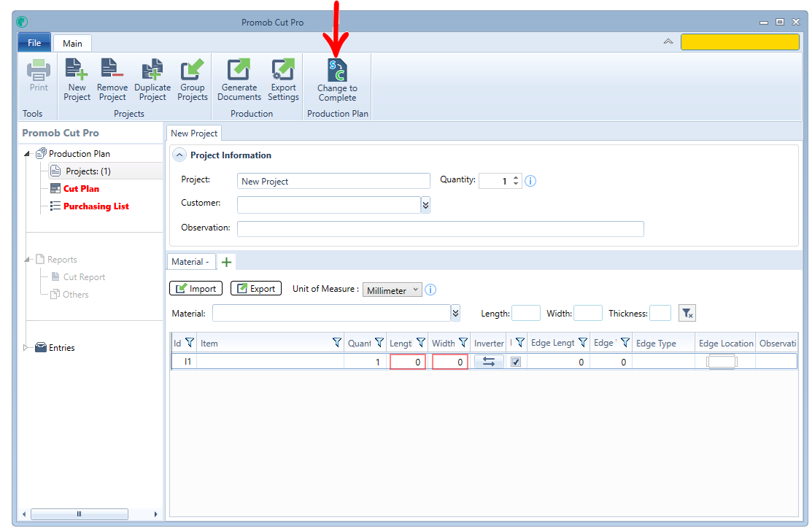Click the Length cell in row I1
The height and width of the screenshot is (531, 812).
pyautogui.click(x=408, y=362)
